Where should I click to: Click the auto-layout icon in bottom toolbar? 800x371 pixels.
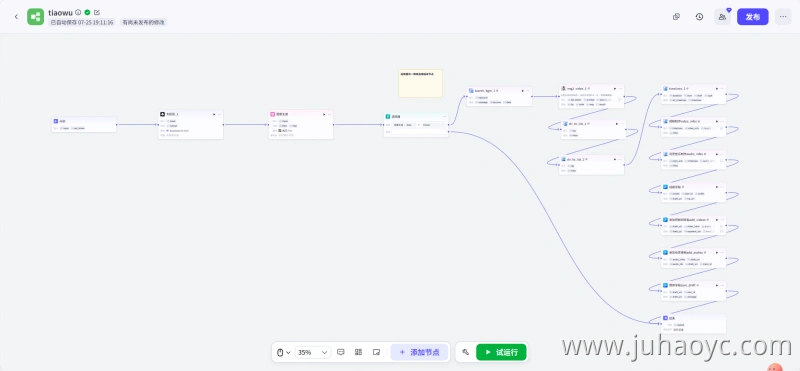point(359,352)
